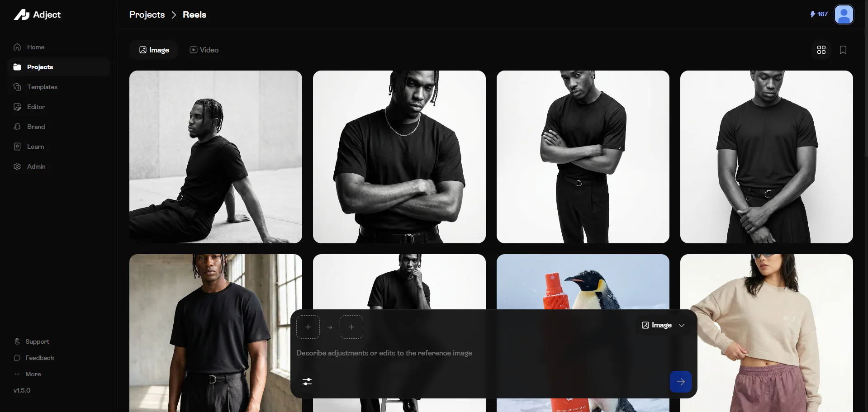
Task: Click the 167 credits lightning indicator
Action: click(x=819, y=14)
